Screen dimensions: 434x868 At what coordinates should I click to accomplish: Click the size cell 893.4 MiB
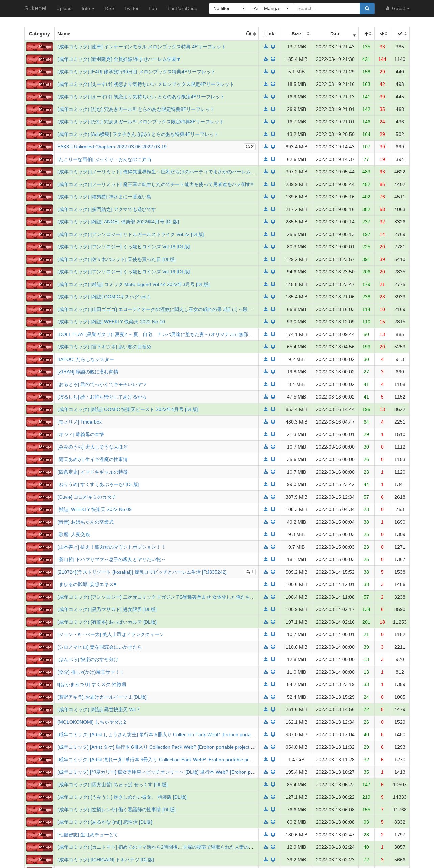pyautogui.click(x=296, y=147)
